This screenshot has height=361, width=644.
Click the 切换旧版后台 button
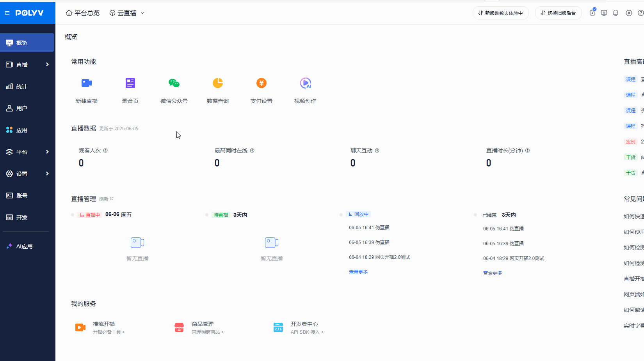(558, 13)
